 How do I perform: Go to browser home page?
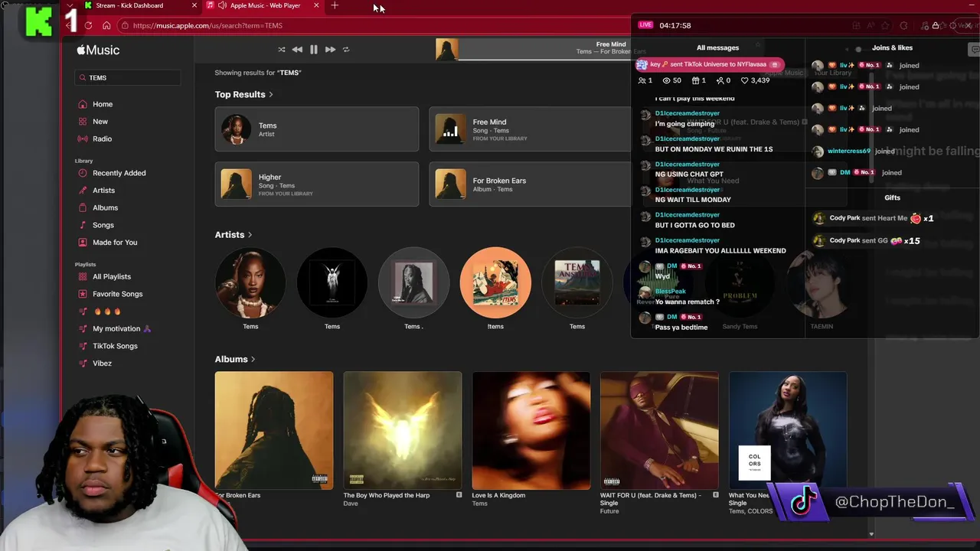tap(106, 25)
